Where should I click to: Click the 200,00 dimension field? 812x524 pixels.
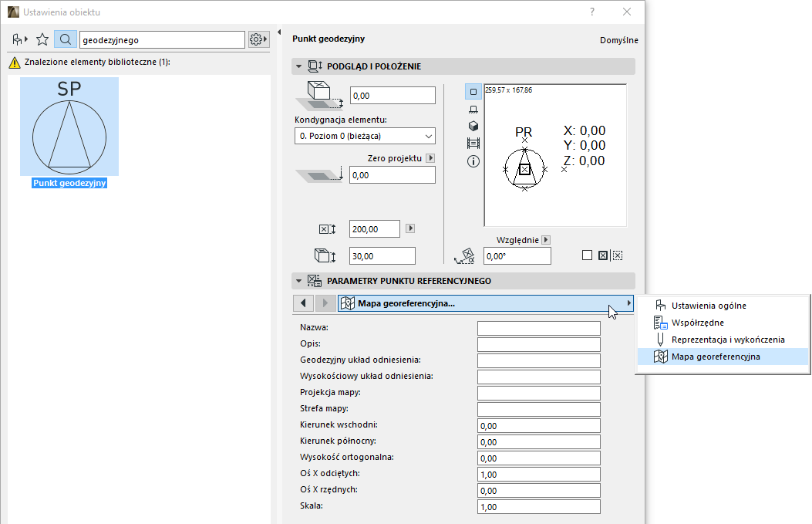pyautogui.click(x=375, y=229)
